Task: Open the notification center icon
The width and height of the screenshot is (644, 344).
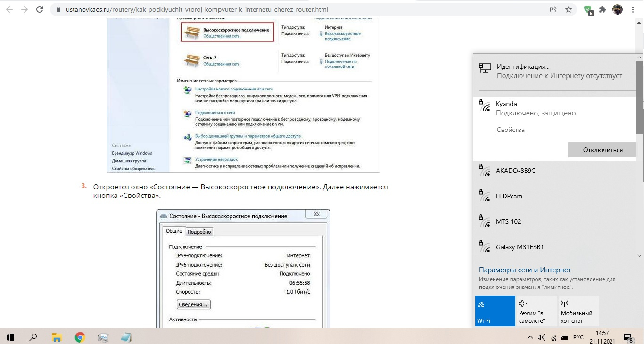Action: 628,337
